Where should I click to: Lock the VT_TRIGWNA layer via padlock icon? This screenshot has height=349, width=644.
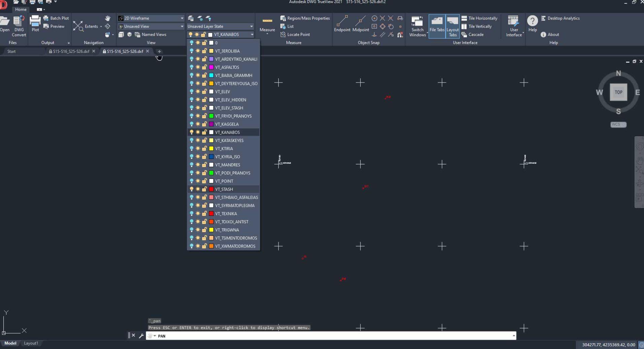(x=204, y=230)
